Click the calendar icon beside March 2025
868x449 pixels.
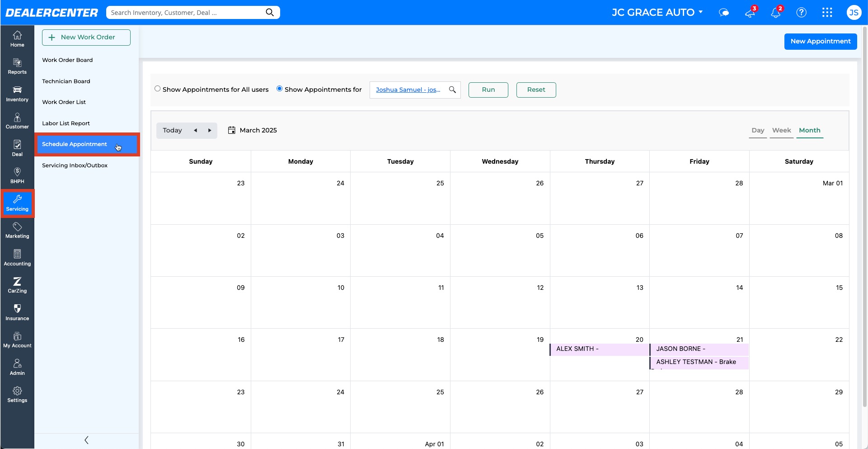coord(231,130)
